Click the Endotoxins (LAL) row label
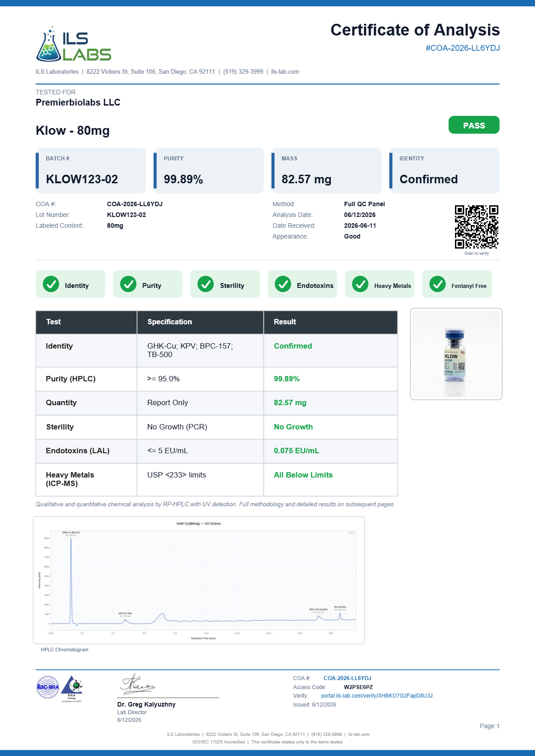 click(78, 451)
